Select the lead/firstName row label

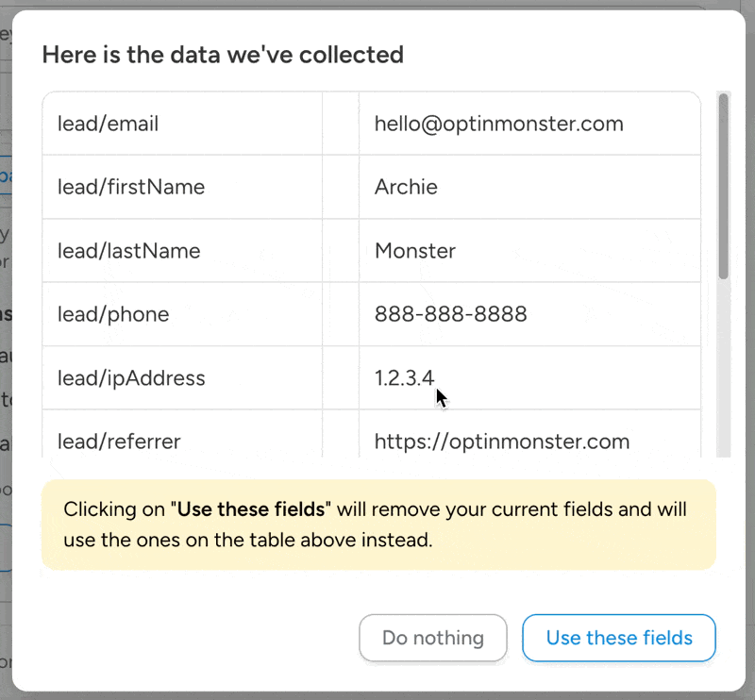coord(131,187)
